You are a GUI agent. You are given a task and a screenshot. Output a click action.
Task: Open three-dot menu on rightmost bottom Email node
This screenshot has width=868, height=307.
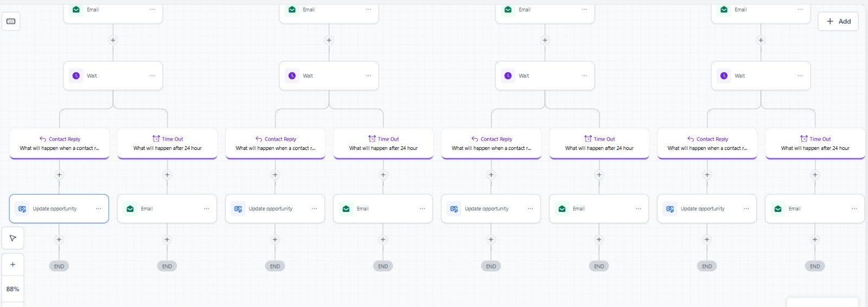tap(854, 209)
